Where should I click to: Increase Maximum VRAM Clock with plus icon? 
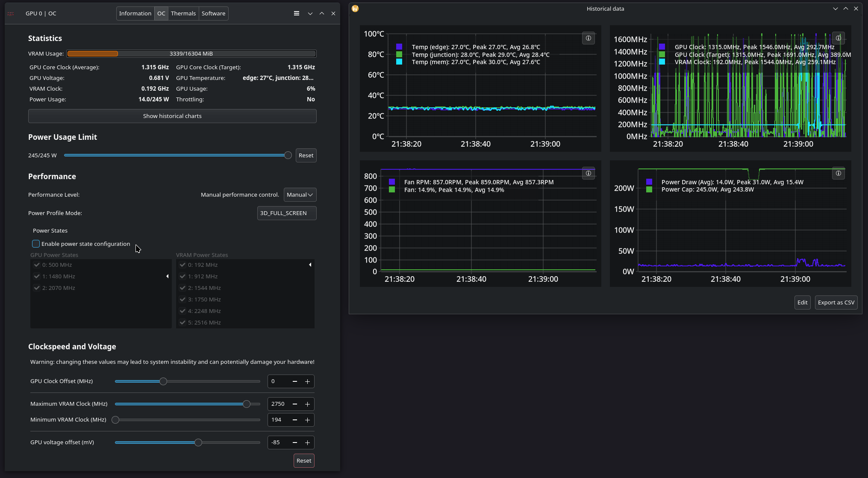coord(307,404)
